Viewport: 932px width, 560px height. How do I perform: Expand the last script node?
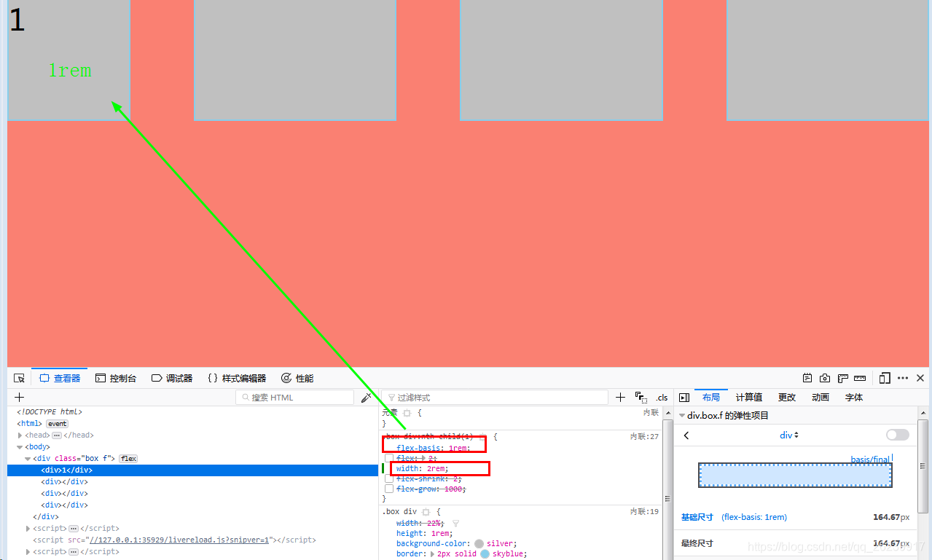[28, 551]
